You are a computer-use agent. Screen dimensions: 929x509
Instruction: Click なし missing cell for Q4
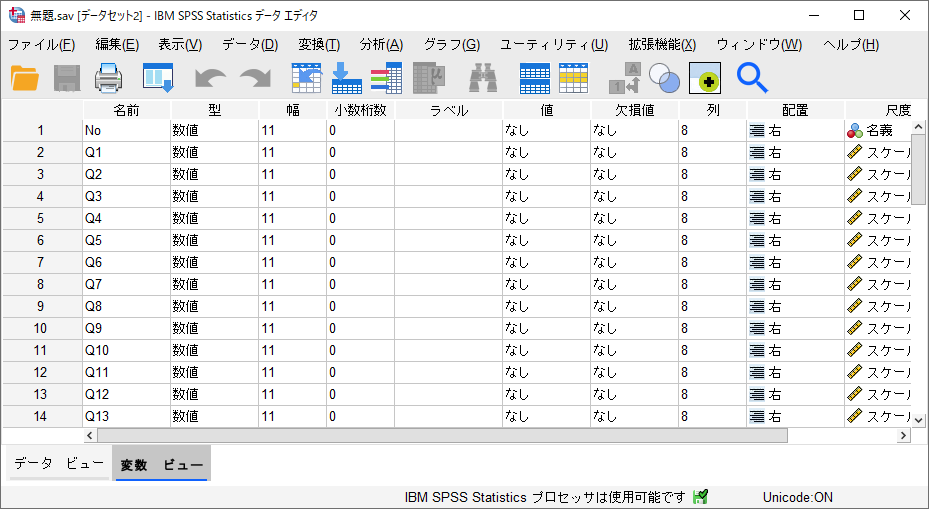click(x=635, y=219)
